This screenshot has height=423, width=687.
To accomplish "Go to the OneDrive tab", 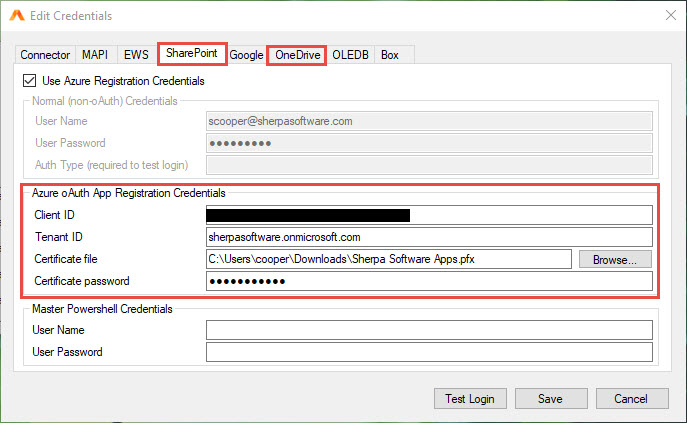I will coord(297,55).
